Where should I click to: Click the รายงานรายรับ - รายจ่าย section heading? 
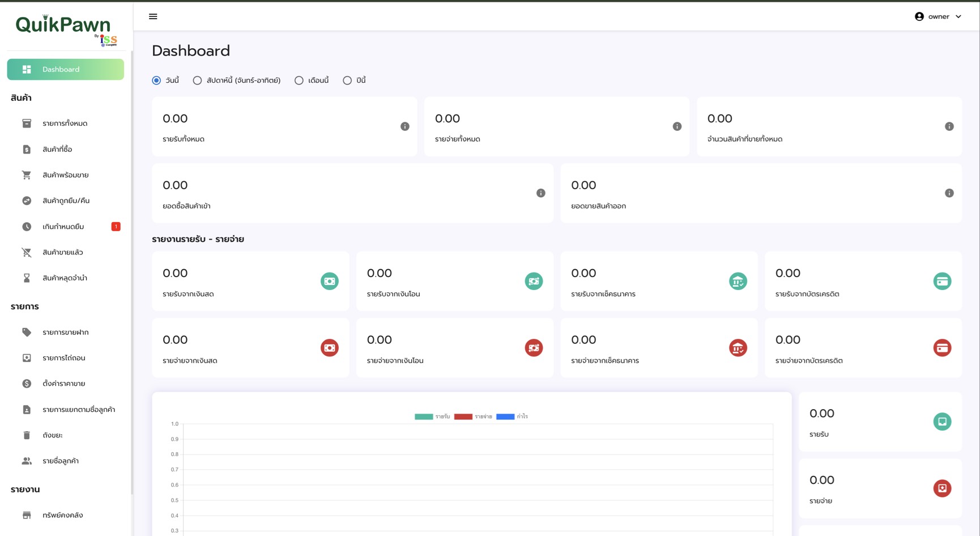(198, 239)
